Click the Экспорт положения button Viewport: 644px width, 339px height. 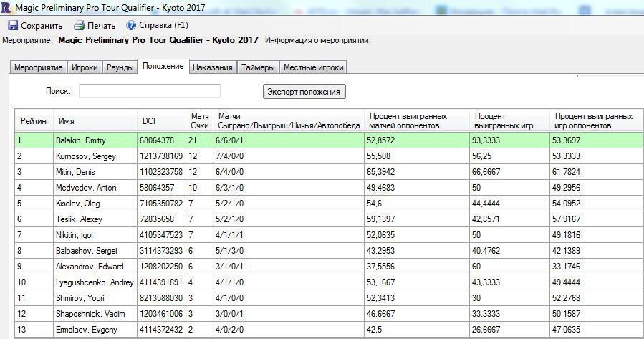click(304, 92)
